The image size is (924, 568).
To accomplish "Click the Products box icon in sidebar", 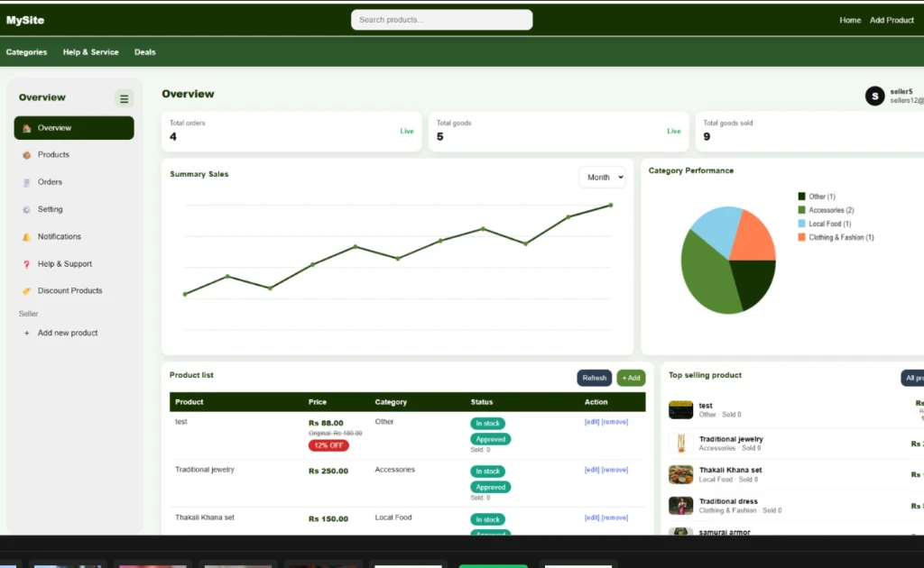I will (26, 155).
